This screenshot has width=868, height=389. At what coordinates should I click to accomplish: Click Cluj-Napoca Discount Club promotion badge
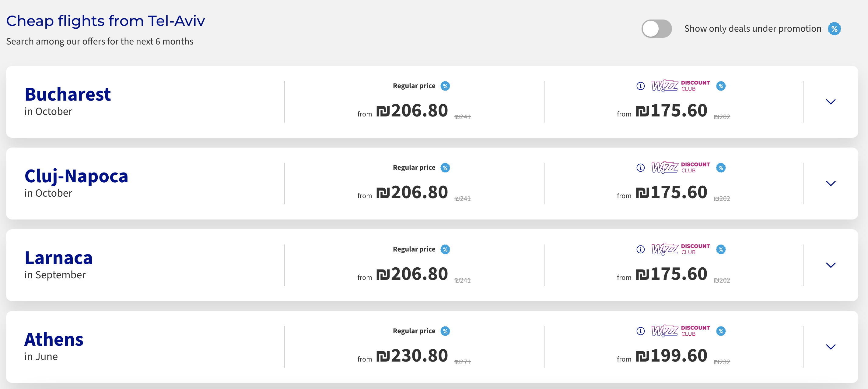coord(721,168)
